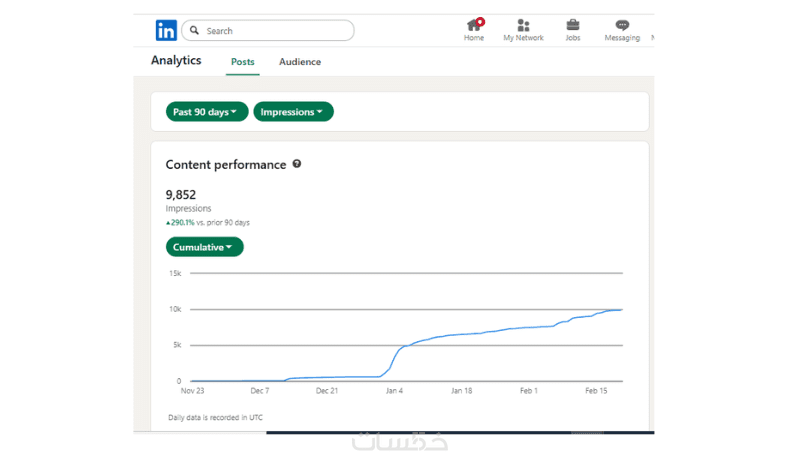This screenshot has width=800, height=460.
Task: Go to Home via the house icon
Action: coord(474,25)
